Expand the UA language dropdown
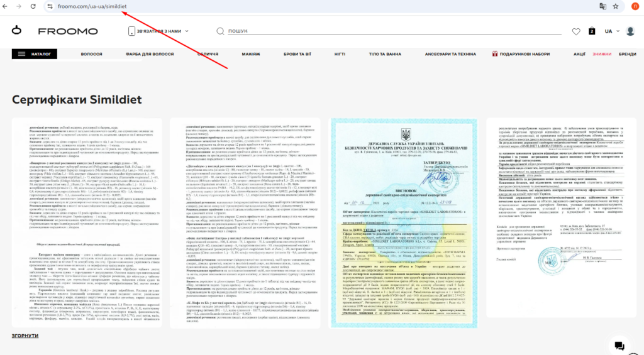Screen dimensions: 644x355 pyautogui.click(x=611, y=31)
